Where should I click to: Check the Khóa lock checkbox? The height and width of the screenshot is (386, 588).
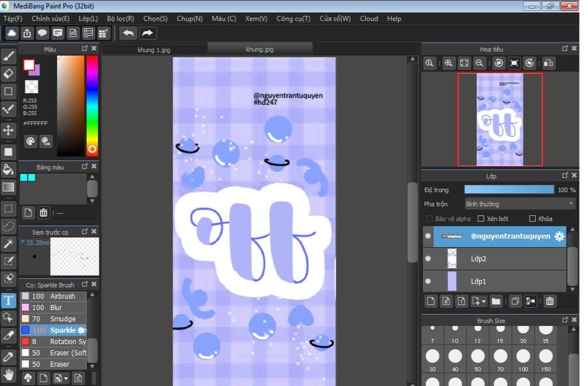point(532,219)
